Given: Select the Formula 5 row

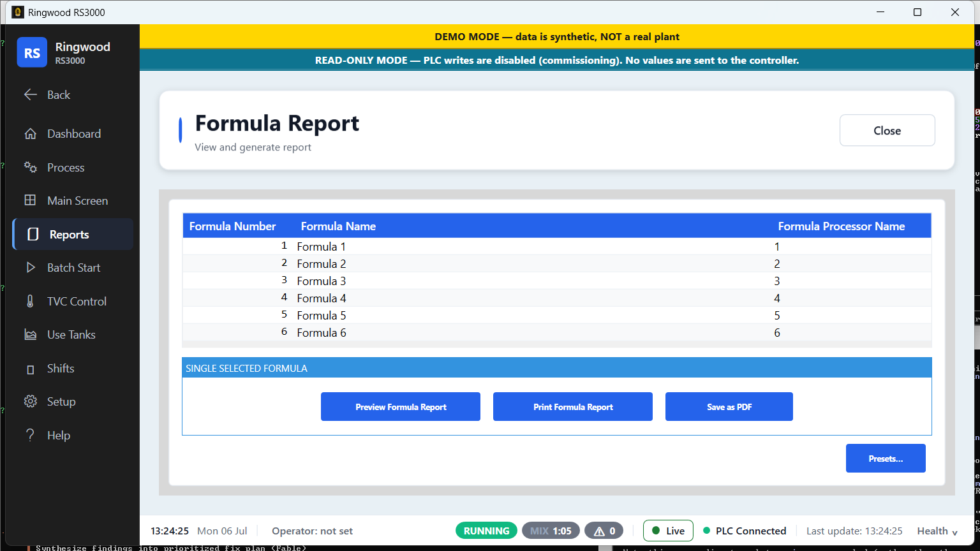Looking at the screenshot, I should point(557,315).
